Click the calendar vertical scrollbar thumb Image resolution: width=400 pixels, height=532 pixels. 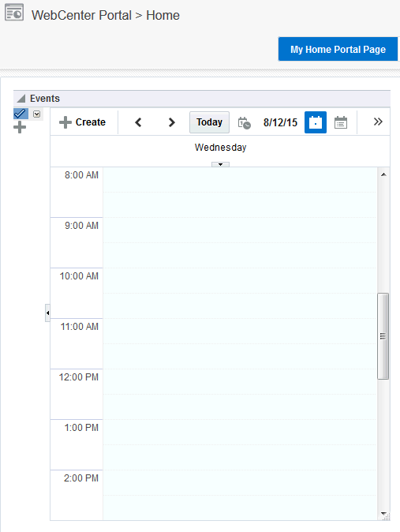click(x=383, y=336)
